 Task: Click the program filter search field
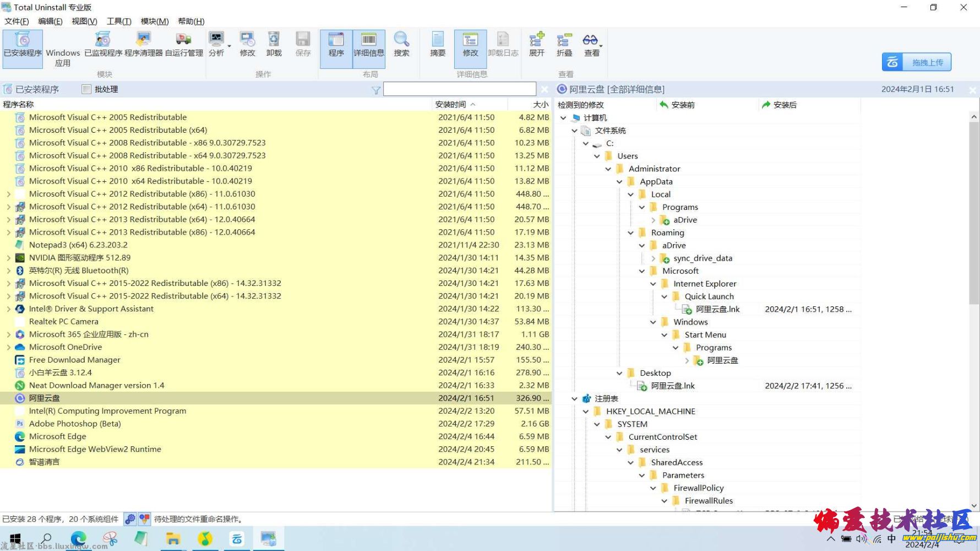point(459,89)
